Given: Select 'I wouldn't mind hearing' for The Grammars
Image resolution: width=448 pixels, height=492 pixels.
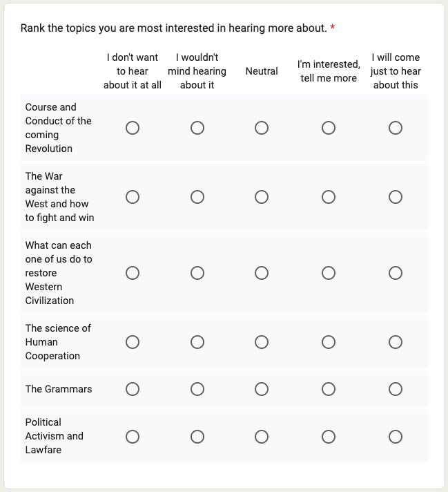Looking at the screenshot, I should click(x=197, y=389).
